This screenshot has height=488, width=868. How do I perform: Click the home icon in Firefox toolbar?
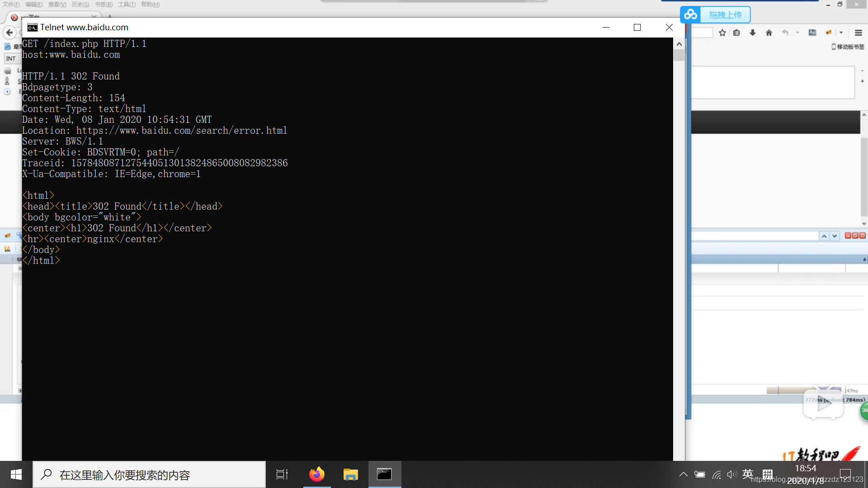769,33
